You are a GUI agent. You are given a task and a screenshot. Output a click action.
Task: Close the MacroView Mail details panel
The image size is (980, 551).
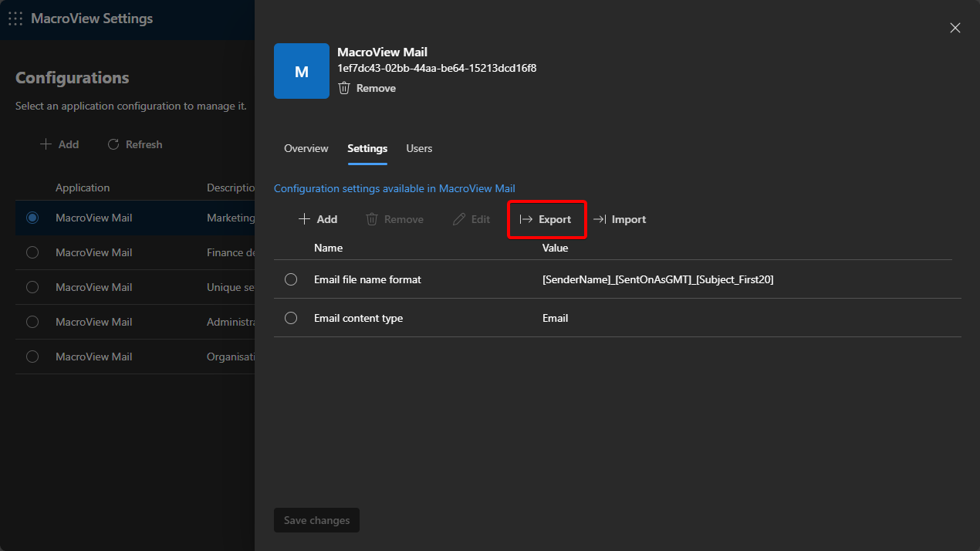tap(955, 28)
